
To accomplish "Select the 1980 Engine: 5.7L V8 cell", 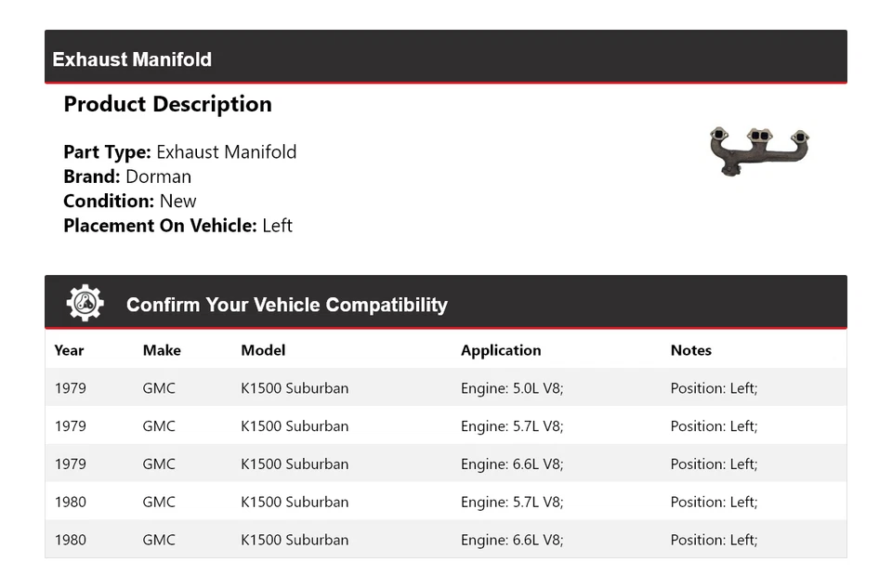I will 512,503.
